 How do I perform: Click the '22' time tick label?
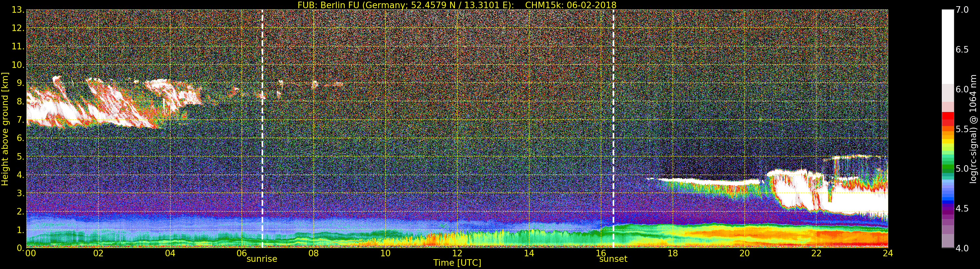click(x=816, y=253)
